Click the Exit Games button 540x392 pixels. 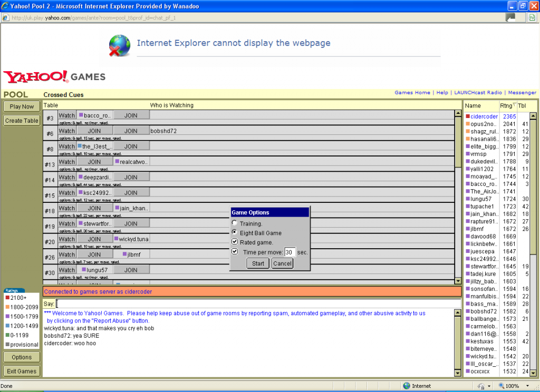point(22,371)
